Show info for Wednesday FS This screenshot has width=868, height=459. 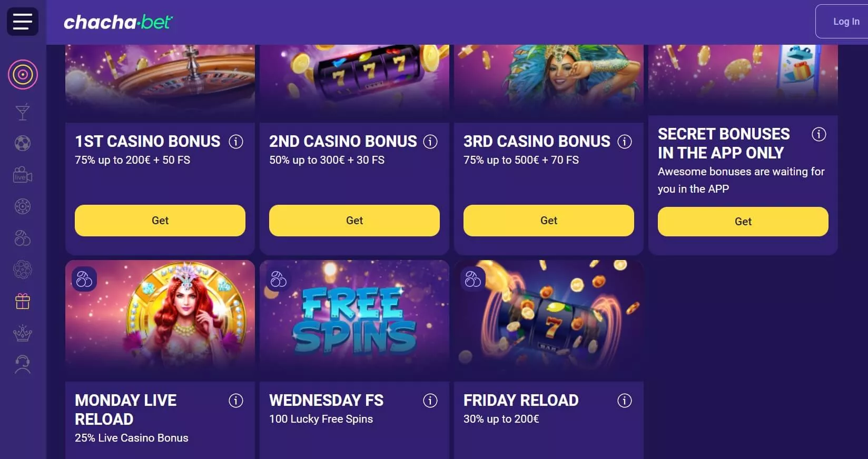point(430,401)
